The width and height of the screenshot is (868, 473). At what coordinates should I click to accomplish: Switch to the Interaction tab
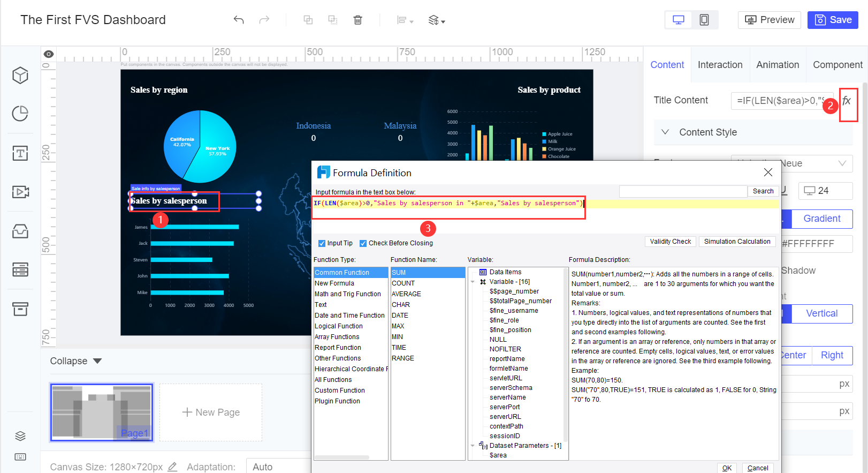tap(720, 65)
